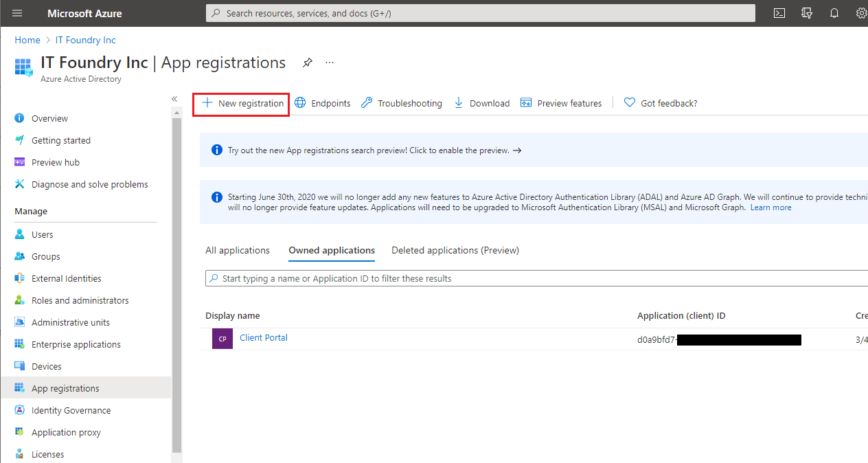868x463 pixels.
Task: Open Cloud Shell from the top bar
Action: (779, 12)
